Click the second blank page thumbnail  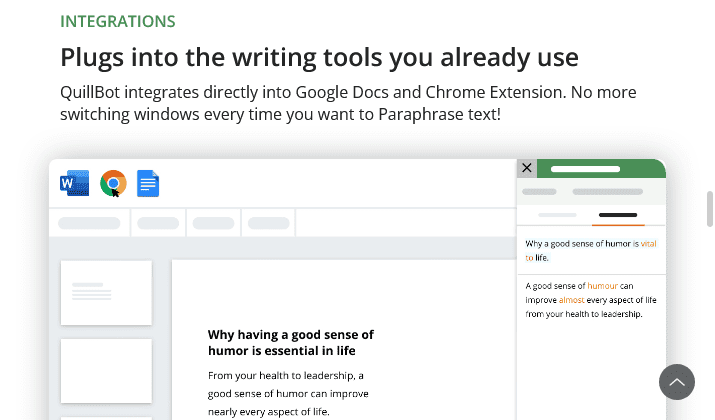106,371
